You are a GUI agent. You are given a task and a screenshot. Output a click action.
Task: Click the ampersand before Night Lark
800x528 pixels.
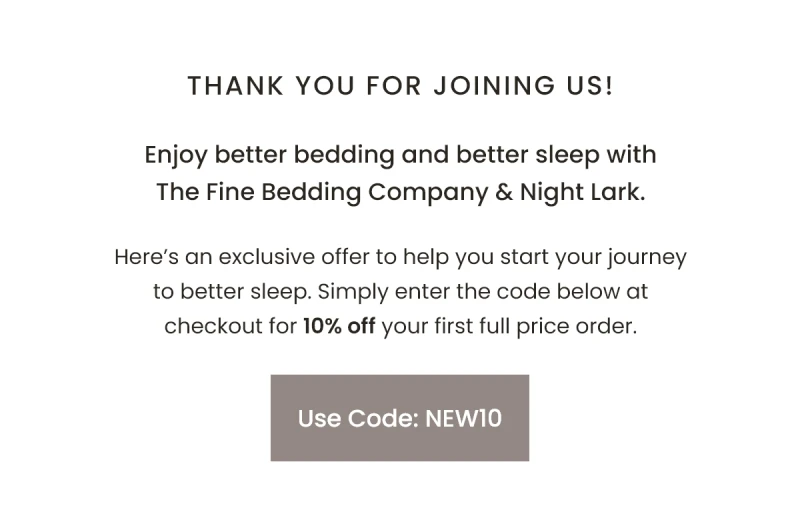pos(504,192)
